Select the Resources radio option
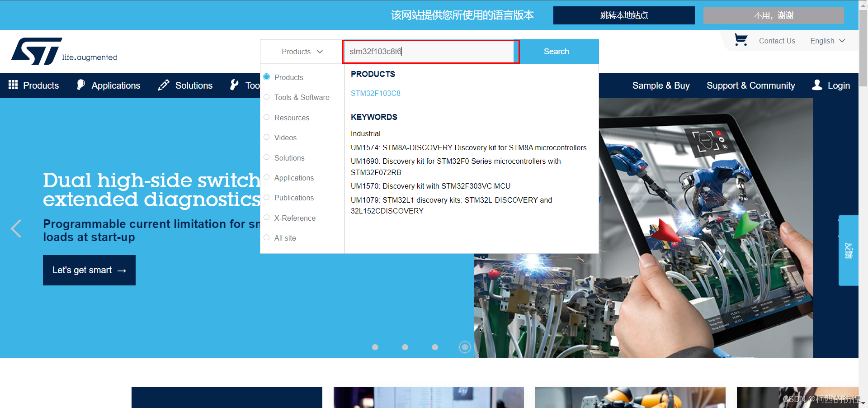Image resolution: width=868 pixels, height=408 pixels. click(267, 117)
